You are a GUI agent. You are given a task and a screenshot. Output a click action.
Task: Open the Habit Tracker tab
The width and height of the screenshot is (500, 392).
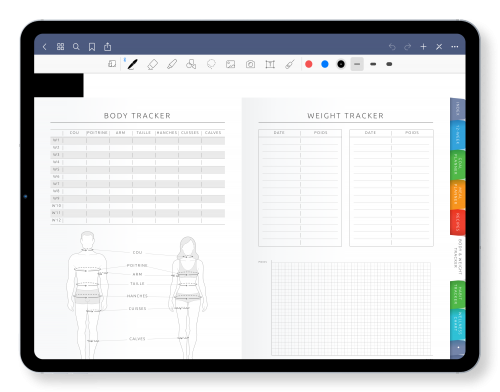(x=457, y=295)
